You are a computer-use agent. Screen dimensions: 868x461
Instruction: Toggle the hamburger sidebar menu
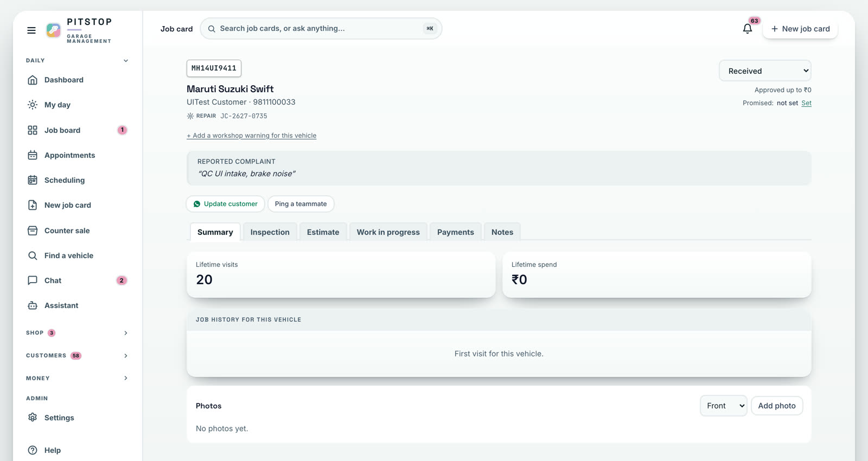pos(31,30)
